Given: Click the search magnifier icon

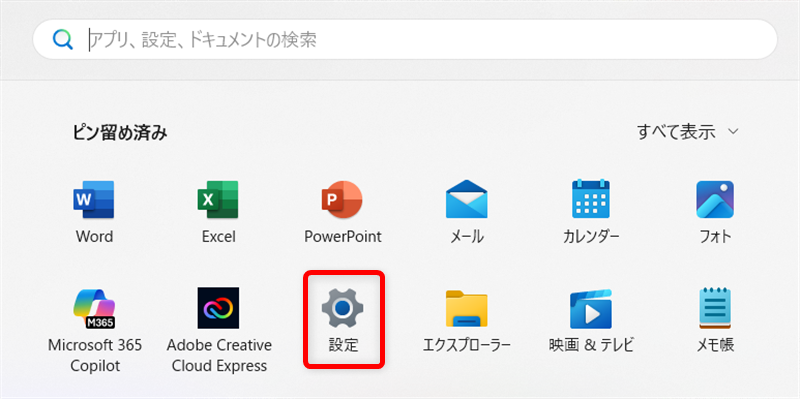Looking at the screenshot, I should click(x=63, y=39).
